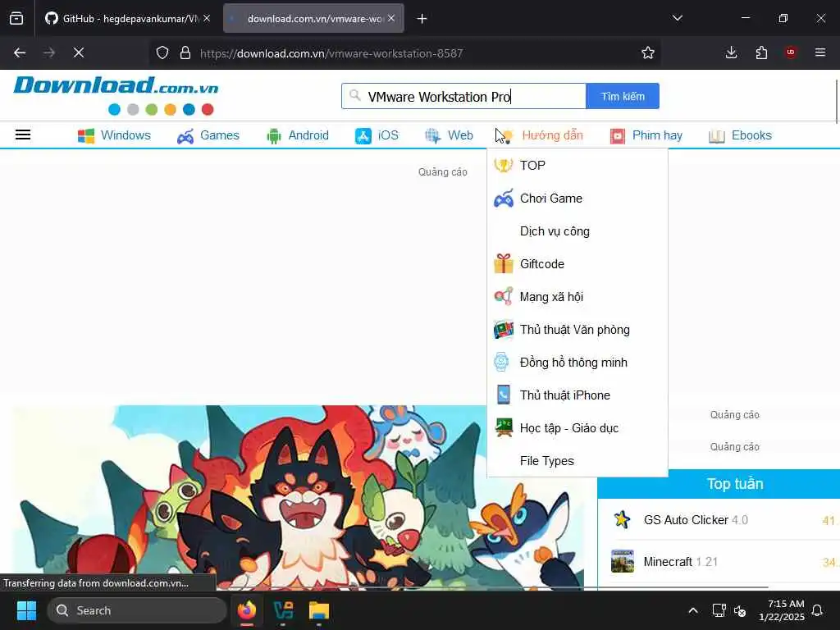Select Thủ thuật iPhone entry
The width and height of the screenshot is (840, 630).
point(577,395)
